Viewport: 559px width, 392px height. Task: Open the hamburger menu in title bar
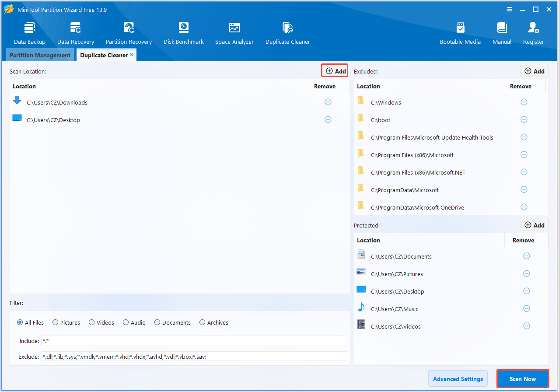tap(510, 9)
